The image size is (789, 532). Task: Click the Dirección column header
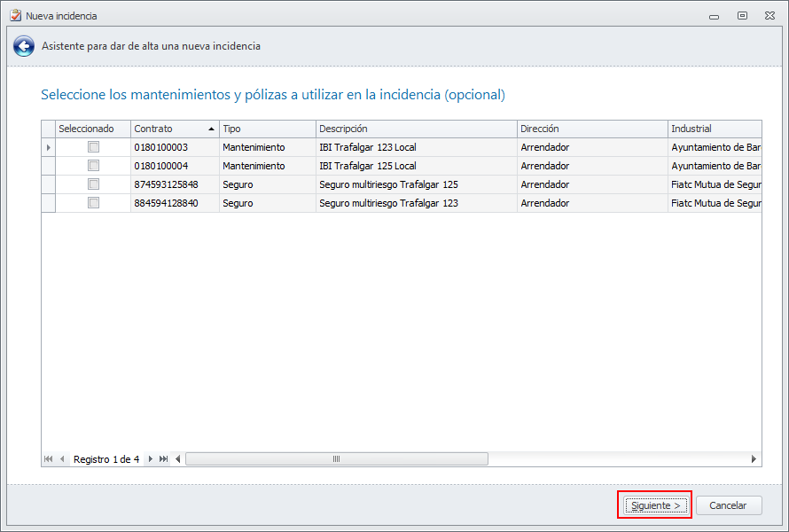pyautogui.click(x=591, y=129)
